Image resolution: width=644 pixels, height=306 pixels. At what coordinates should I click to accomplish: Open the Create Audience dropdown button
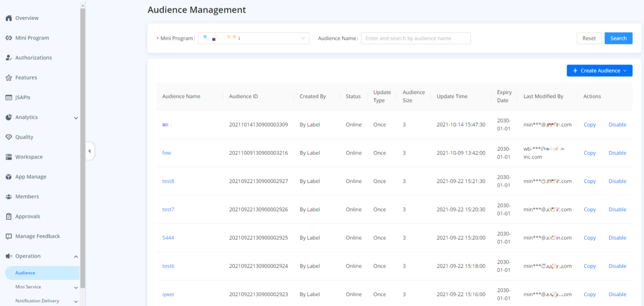tap(599, 71)
